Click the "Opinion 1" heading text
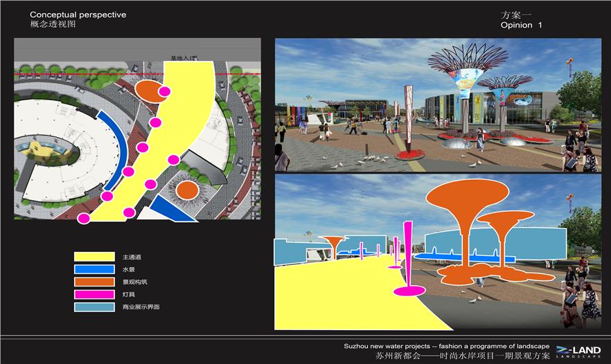Screen dimensions: 611x364 (521, 25)
